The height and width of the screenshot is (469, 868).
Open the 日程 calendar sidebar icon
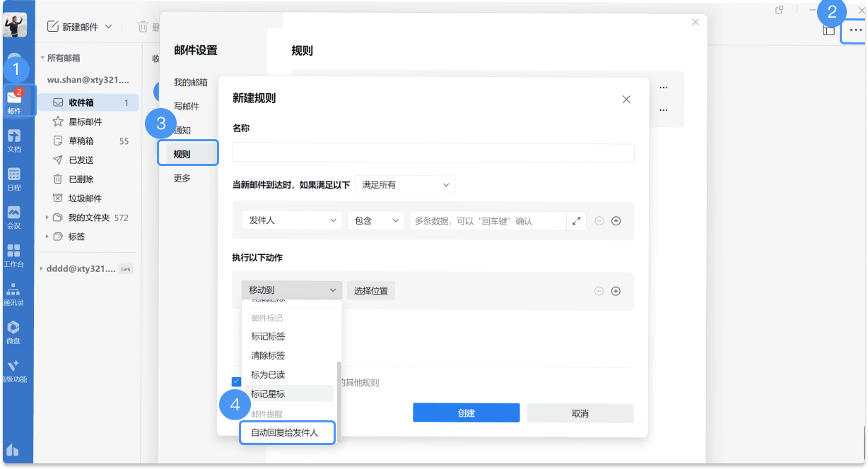pos(14,179)
